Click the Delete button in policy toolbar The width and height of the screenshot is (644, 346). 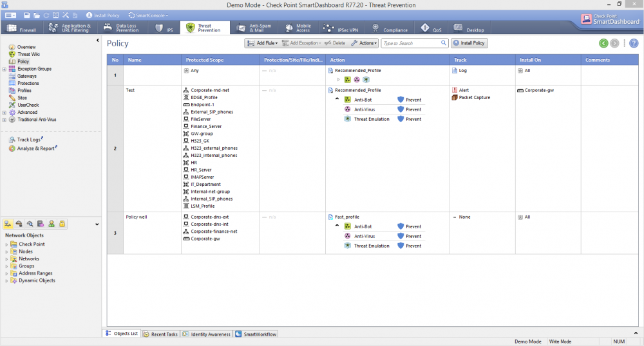point(335,43)
